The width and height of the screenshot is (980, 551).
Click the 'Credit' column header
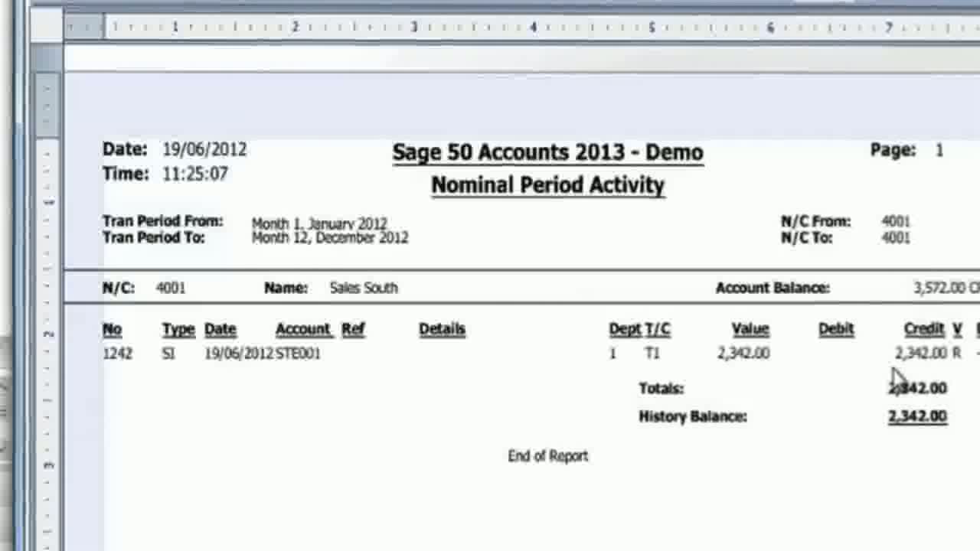(924, 329)
